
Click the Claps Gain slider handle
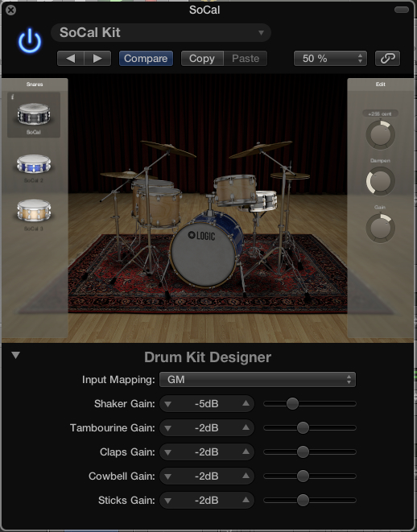(303, 452)
